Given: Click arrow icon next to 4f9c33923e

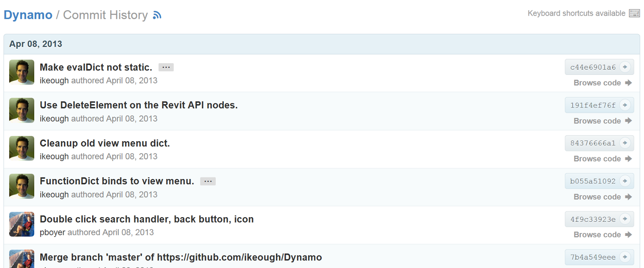Looking at the screenshot, I should pyautogui.click(x=625, y=219).
